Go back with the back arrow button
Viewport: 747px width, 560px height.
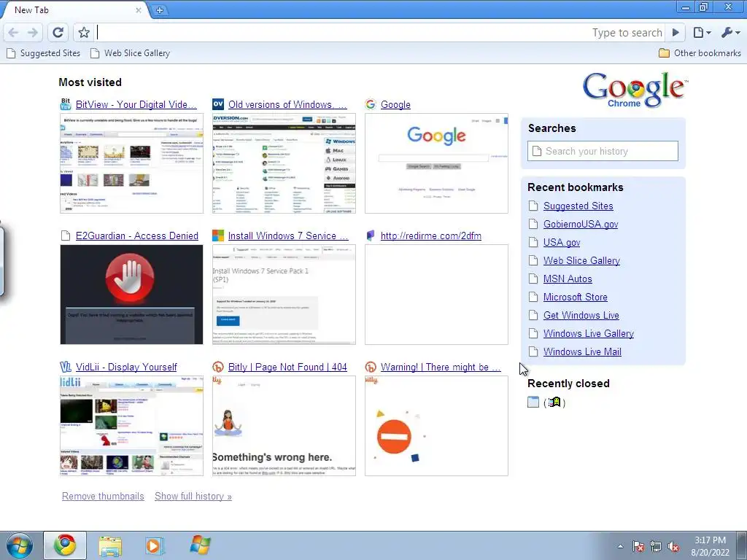[x=13, y=32]
